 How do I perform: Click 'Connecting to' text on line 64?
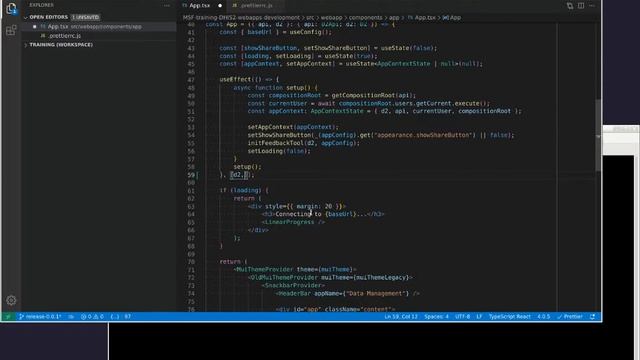pos(298,214)
